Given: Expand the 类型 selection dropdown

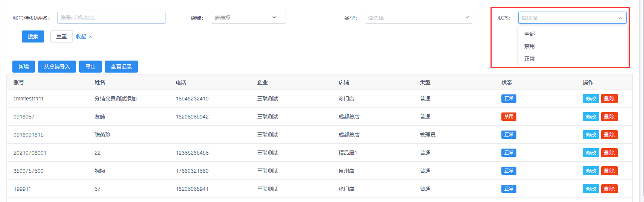Looking at the screenshot, I should pos(418,18).
